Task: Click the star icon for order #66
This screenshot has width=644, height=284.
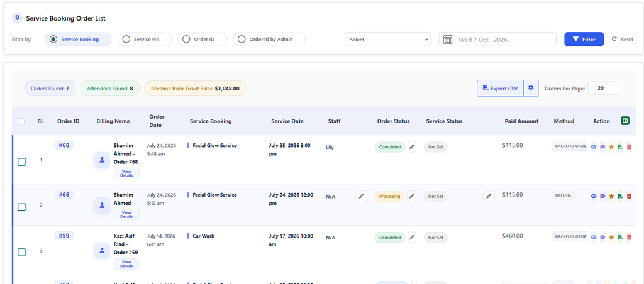Action: [611, 196]
